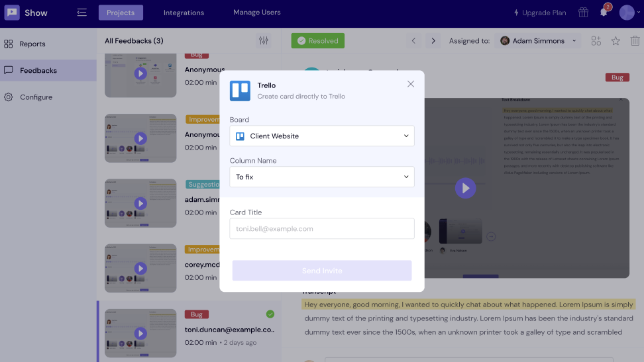
Task: Click the feedback filter sliders icon
Action: (x=264, y=41)
